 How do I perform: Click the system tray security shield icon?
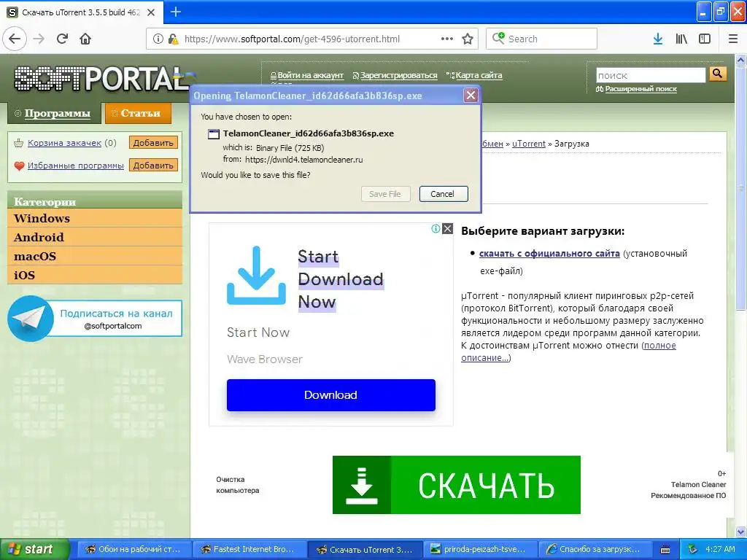click(693, 549)
